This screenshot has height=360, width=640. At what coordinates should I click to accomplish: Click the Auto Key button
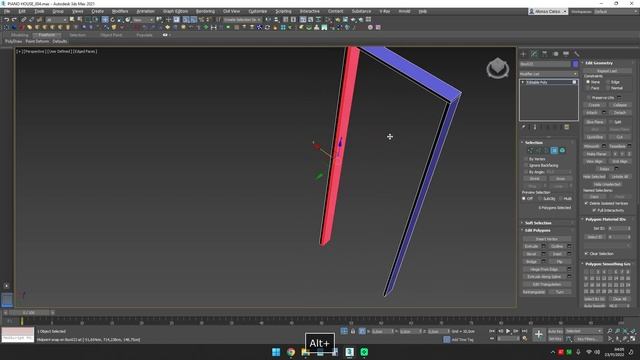(555, 331)
